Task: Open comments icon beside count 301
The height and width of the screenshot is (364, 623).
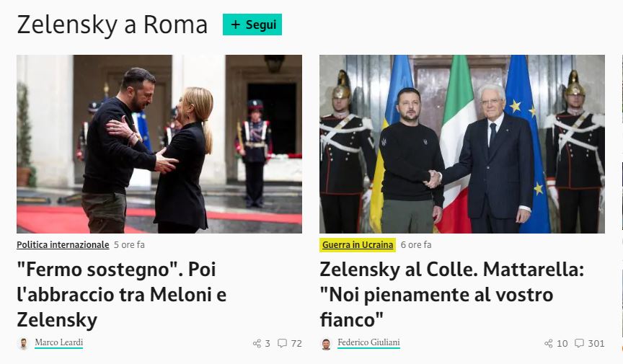Action: click(x=580, y=343)
